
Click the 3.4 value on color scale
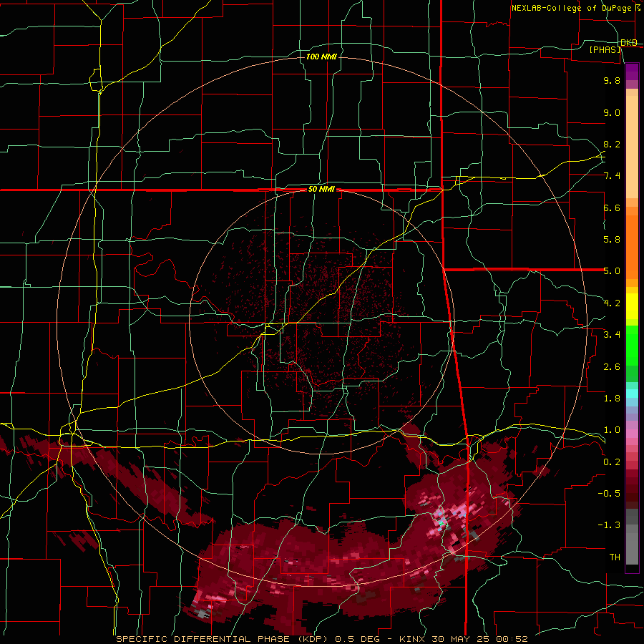[x=612, y=335]
